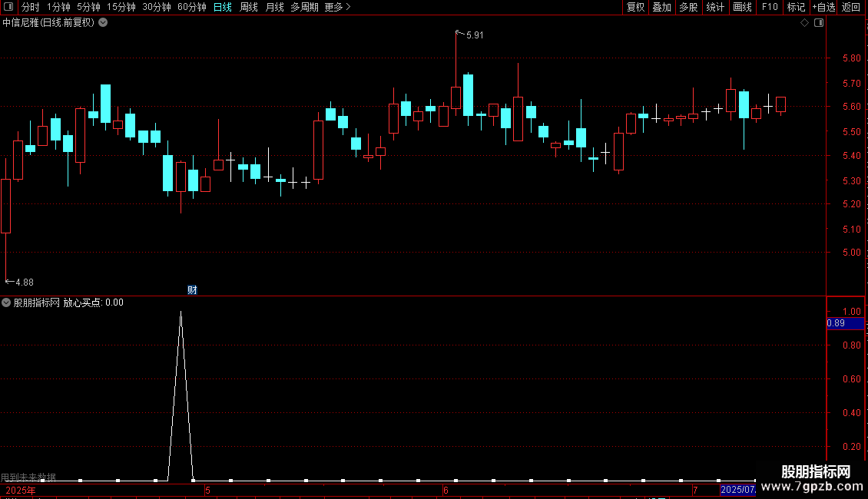
Task: Select the 周线 weekly tab
Action: [249, 7]
